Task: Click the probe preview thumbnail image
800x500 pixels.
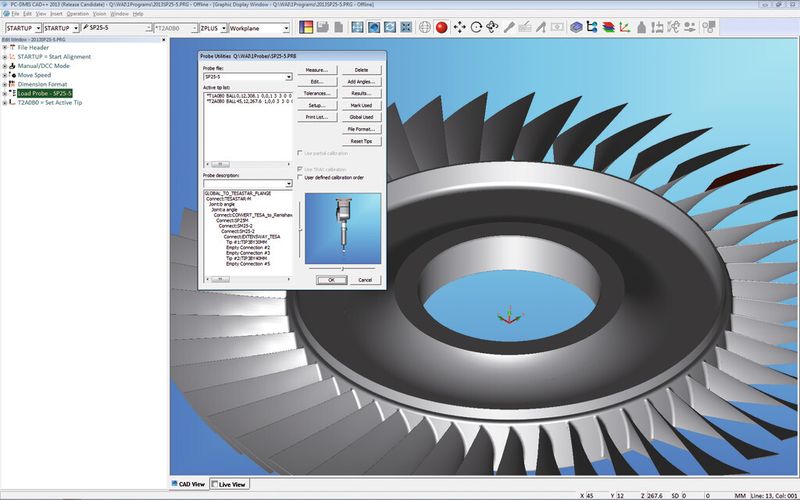Action: [343, 228]
